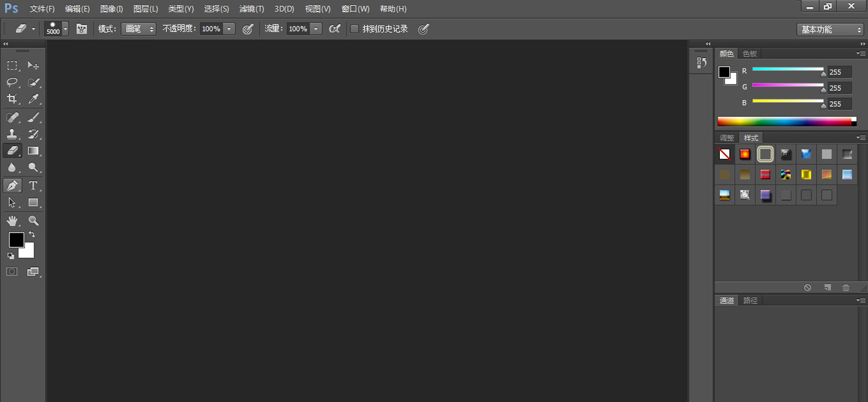Screen dimensions: 868x402
Task: Select the Brush tool
Action: (x=33, y=117)
